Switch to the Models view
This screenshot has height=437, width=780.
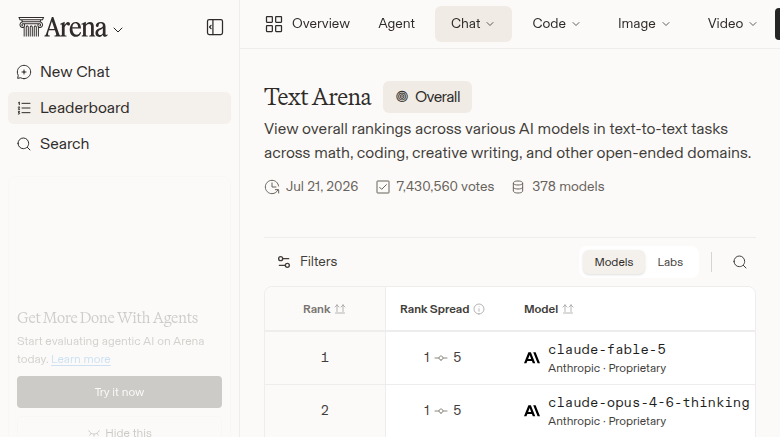pyautogui.click(x=614, y=262)
